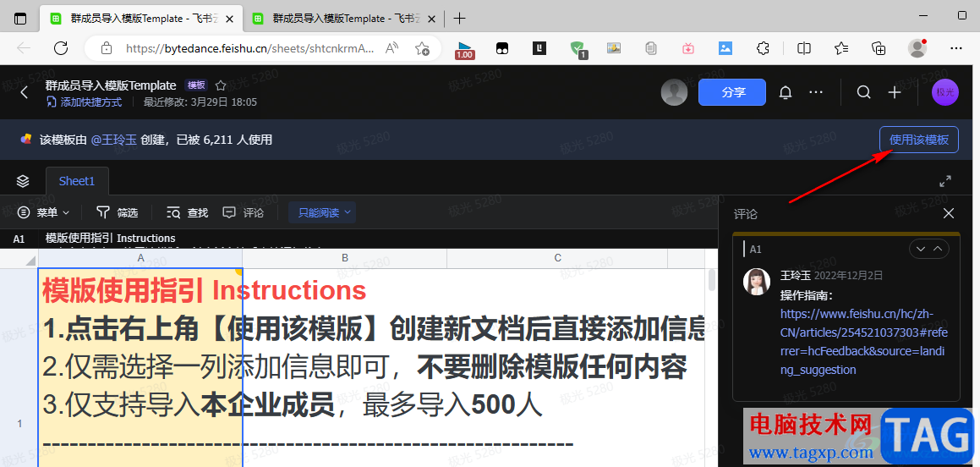Select the Sheet1 tab

[x=77, y=181]
